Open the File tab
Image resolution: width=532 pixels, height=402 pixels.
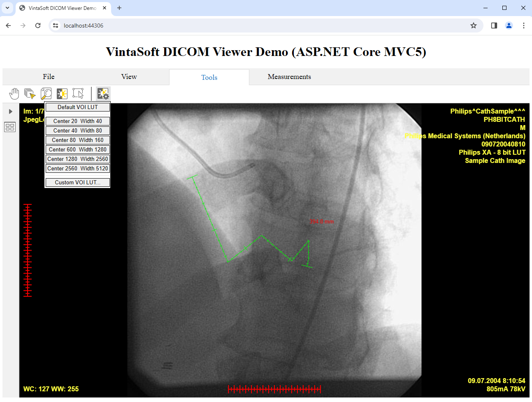49,77
